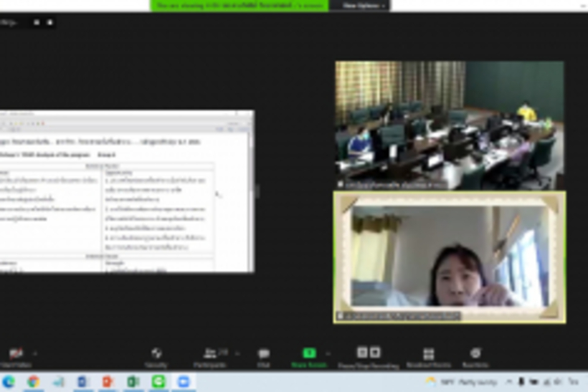Viewport: 588px width, 392px height.
Task: Open PowerPoint from the taskbar
Action: (x=108, y=381)
